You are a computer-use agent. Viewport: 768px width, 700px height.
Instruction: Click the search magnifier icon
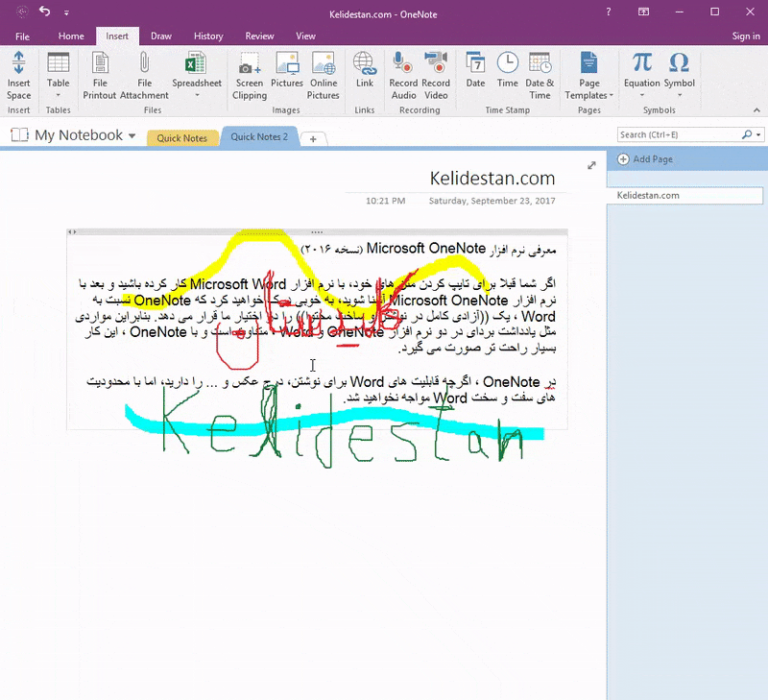(x=747, y=134)
